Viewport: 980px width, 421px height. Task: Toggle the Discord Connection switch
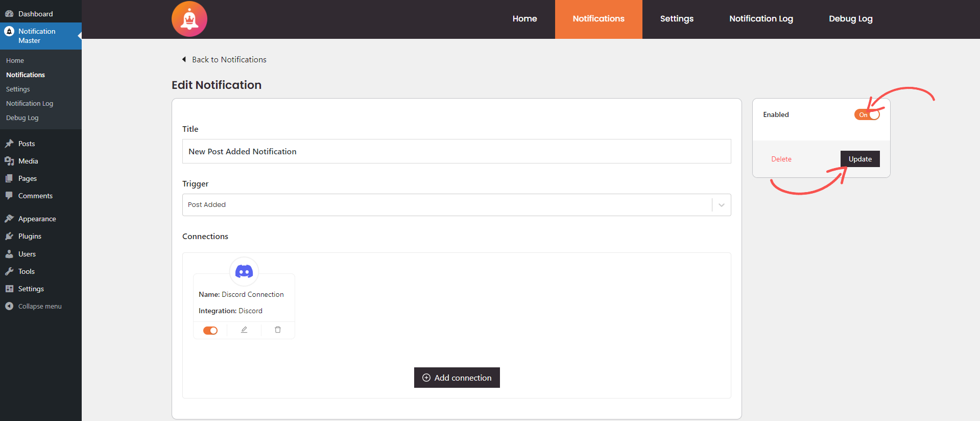tap(210, 331)
